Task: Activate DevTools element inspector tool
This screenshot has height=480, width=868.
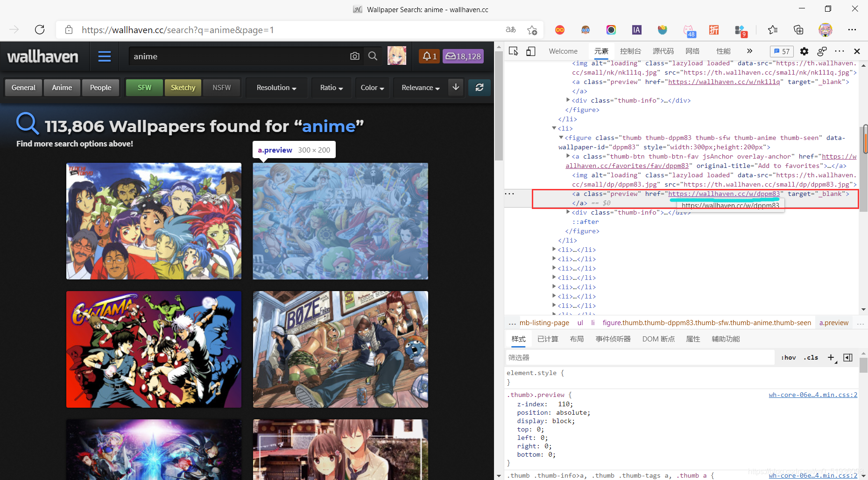Action: coord(514,51)
